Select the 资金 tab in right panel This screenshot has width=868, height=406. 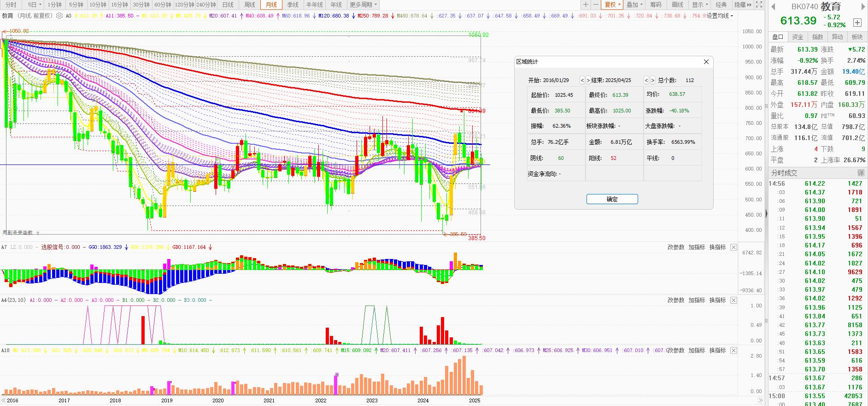coord(798,37)
